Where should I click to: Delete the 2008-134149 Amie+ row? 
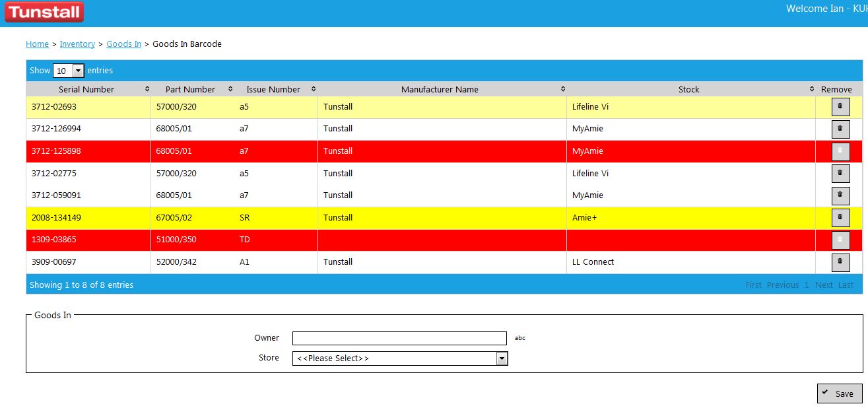point(840,218)
